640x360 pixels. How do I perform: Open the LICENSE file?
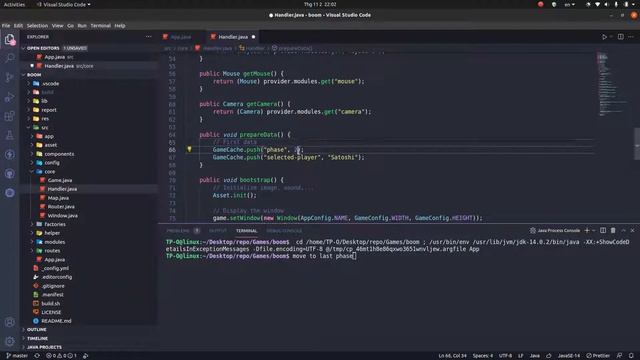pos(51,312)
